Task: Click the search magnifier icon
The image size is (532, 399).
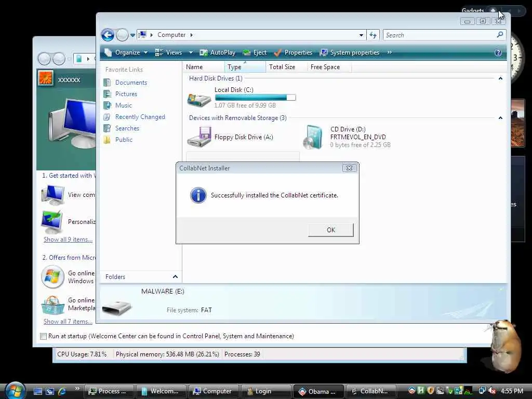Action: (500, 35)
